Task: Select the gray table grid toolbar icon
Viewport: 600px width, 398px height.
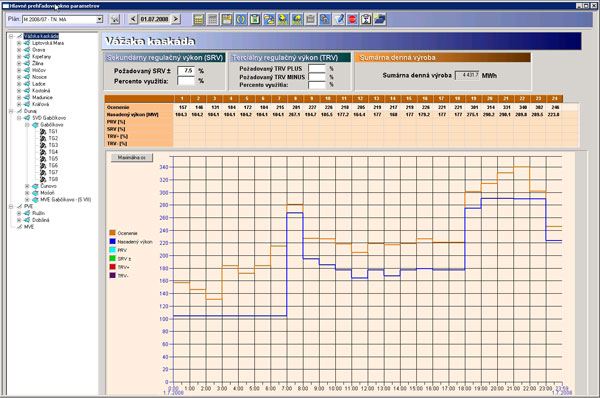Action: click(212, 19)
